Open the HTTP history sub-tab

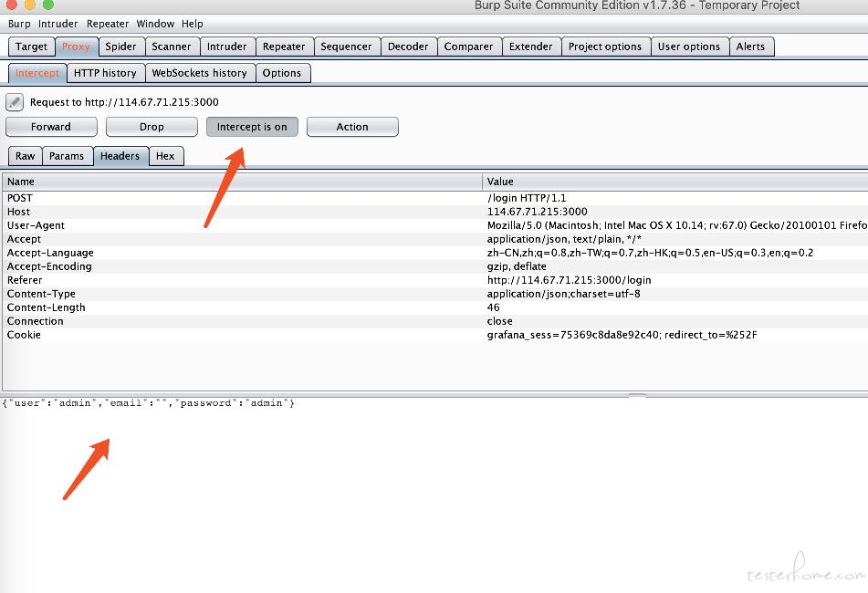click(105, 73)
